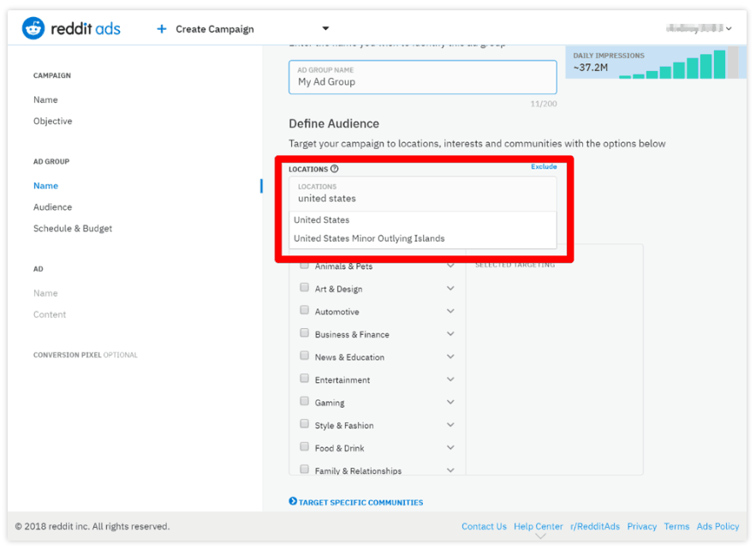Click the Exclude locations link

tap(544, 166)
